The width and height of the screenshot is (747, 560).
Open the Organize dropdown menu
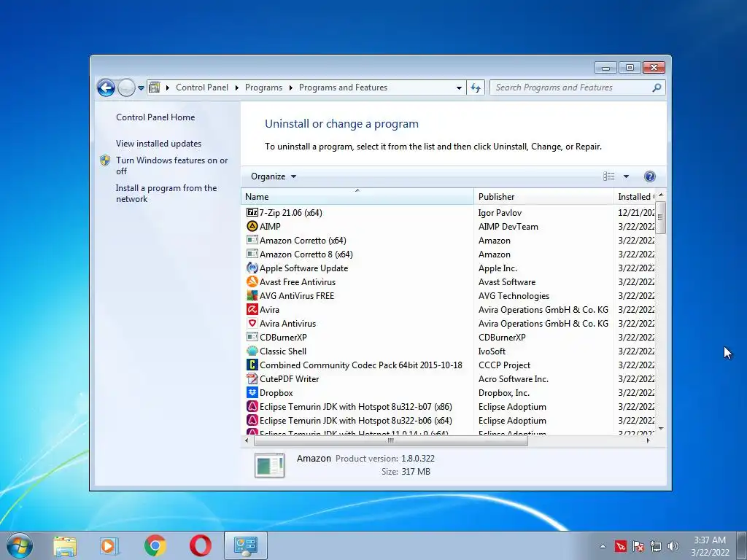[x=274, y=176]
